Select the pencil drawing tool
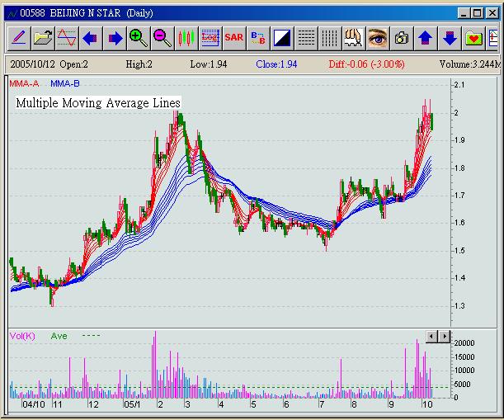Screen dimensions: 504x420 18,38
